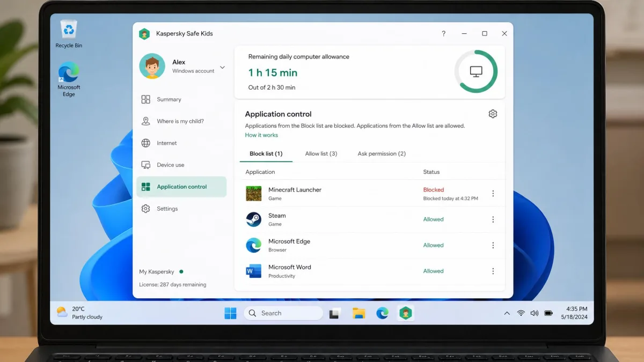This screenshot has height=362, width=644.
Task: Open the weather widget on taskbar
Action: (79, 313)
